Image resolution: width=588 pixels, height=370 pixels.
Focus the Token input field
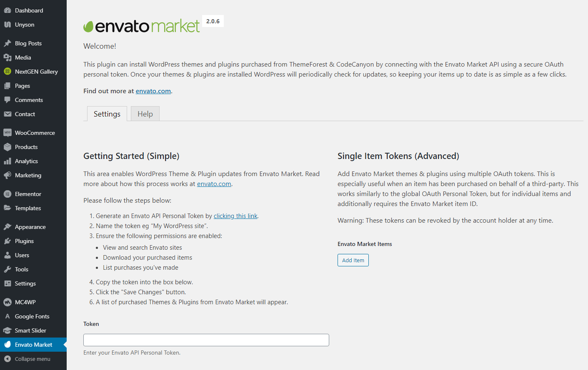[206, 340]
